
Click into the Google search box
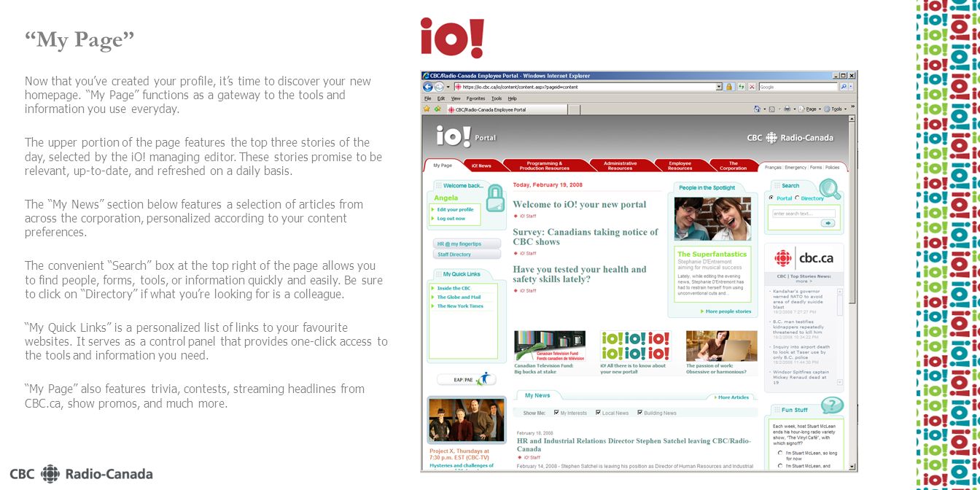pos(798,87)
